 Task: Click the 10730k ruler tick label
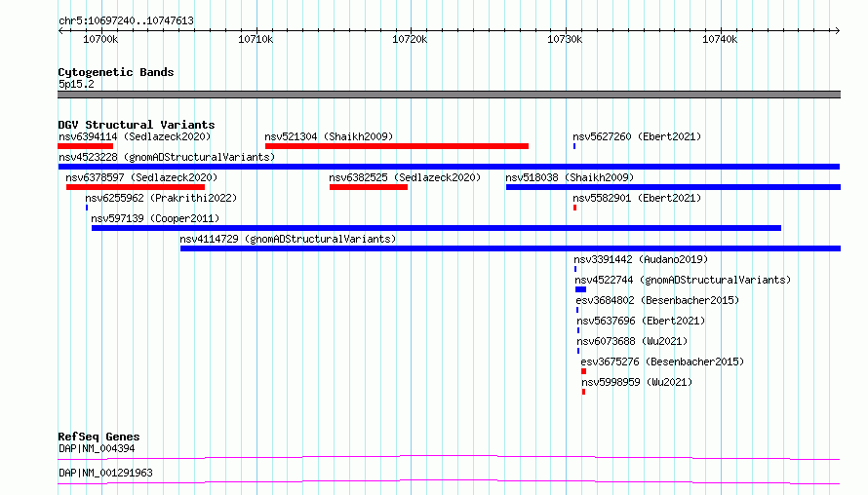[565, 39]
